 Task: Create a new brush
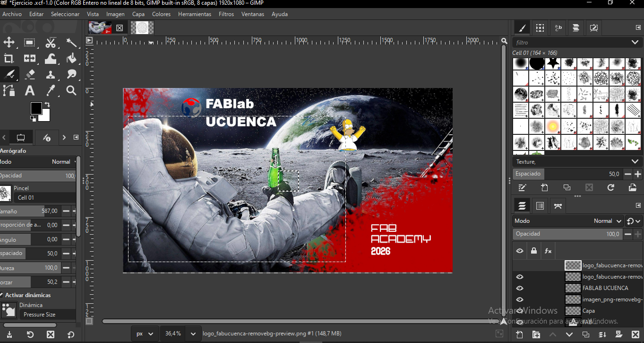click(x=544, y=188)
